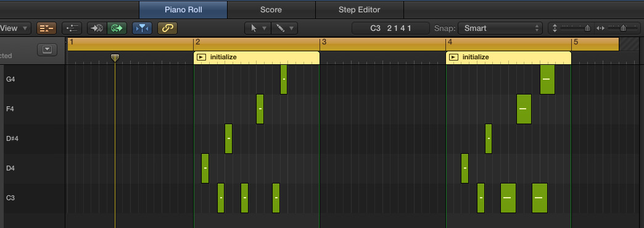Open the Pointer left-click tool menu
Viewport: 644px width, 228px height.
[257, 28]
